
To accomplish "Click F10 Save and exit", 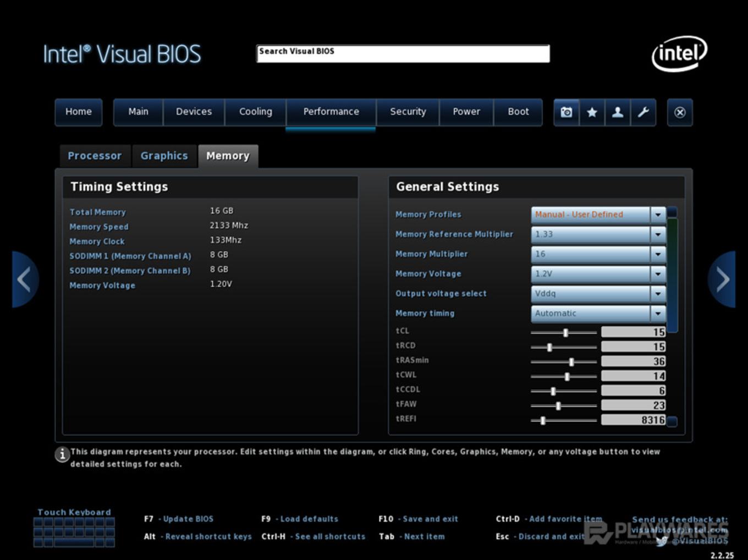I will tap(418, 519).
